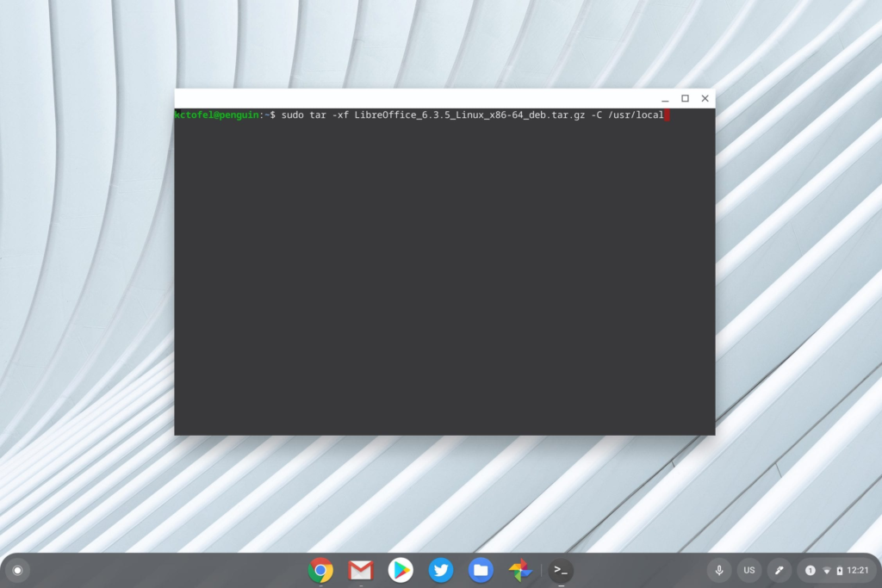Launch Google Photos from shelf

[x=520, y=571]
